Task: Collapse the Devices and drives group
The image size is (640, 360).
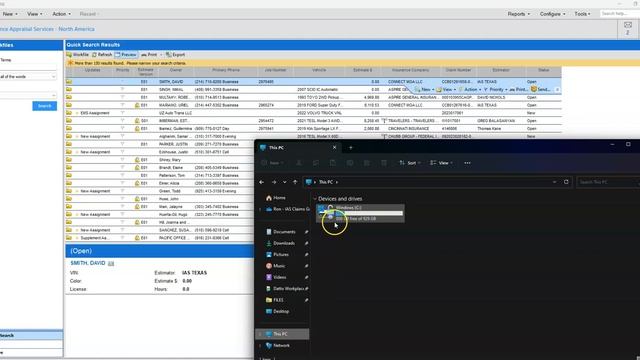Action: coord(315,199)
